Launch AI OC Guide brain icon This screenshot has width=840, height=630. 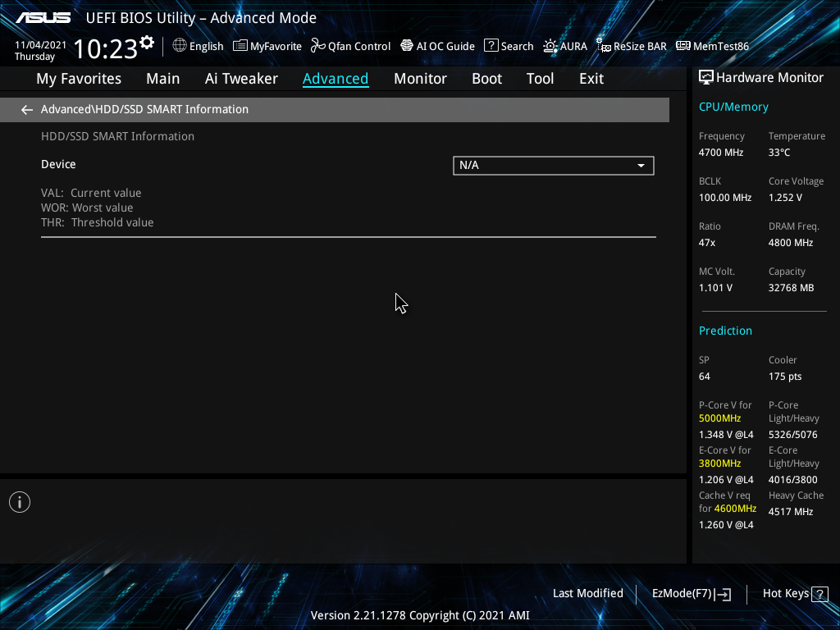coord(407,46)
